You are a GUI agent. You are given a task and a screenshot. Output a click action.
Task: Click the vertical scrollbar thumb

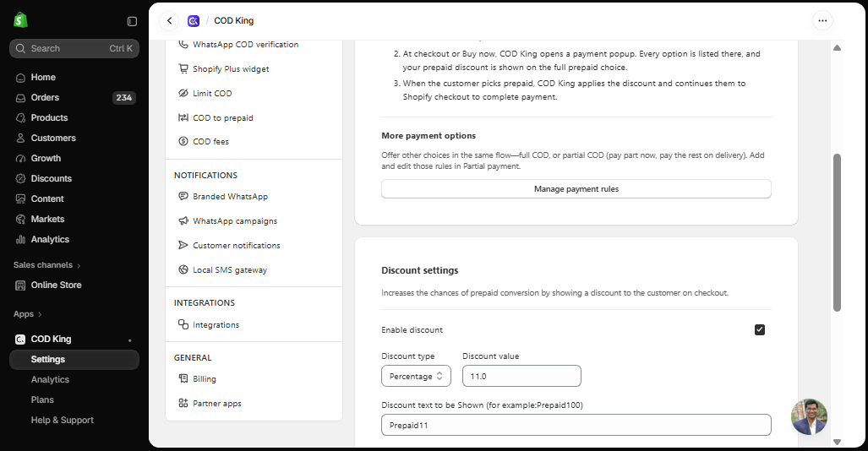[x=837, y=232]
